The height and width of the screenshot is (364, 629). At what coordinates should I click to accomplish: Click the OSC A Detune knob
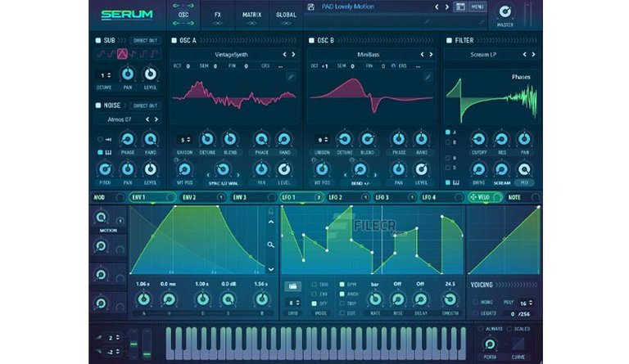pos(207,139)
